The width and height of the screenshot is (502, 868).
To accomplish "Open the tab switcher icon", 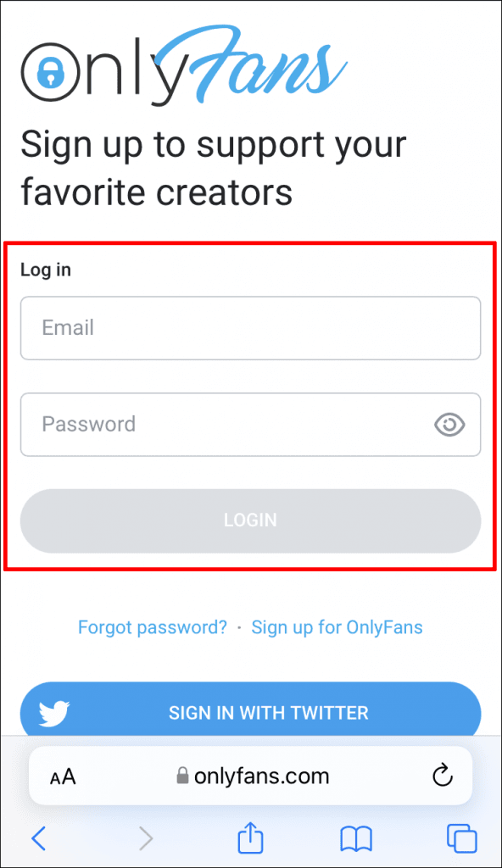I will pyautogui.click(x=461, y=838).
